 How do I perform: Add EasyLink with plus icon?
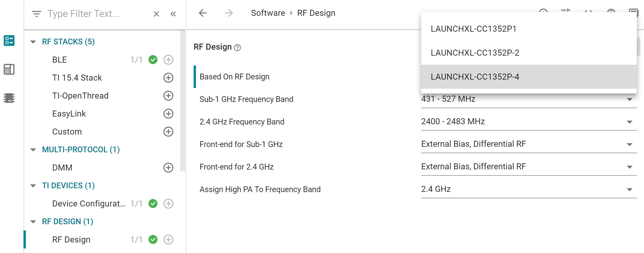[x=168, y=114]
